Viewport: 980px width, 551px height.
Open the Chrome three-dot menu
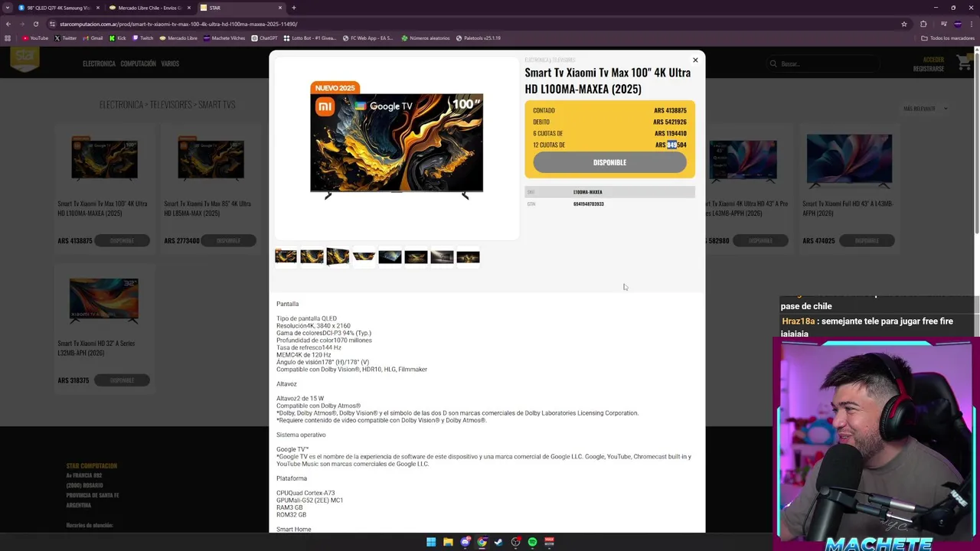tap(972, 24)
